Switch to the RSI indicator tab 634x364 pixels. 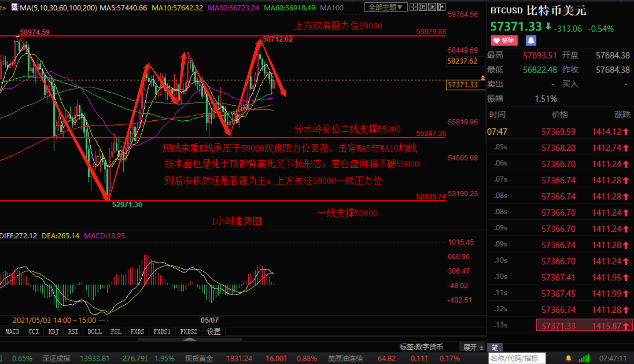(x=73, y=332)
